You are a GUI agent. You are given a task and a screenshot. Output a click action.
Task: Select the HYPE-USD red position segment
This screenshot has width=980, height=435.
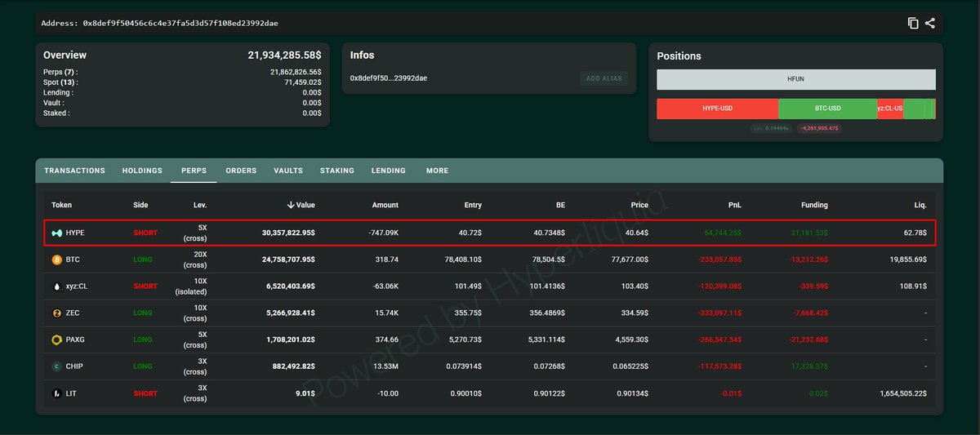point(717,109)
